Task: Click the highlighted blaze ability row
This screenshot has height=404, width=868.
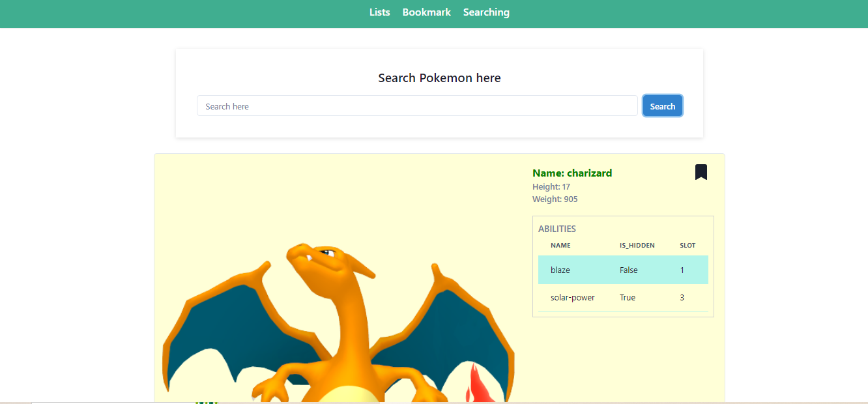Action: [x=623, y=270]
